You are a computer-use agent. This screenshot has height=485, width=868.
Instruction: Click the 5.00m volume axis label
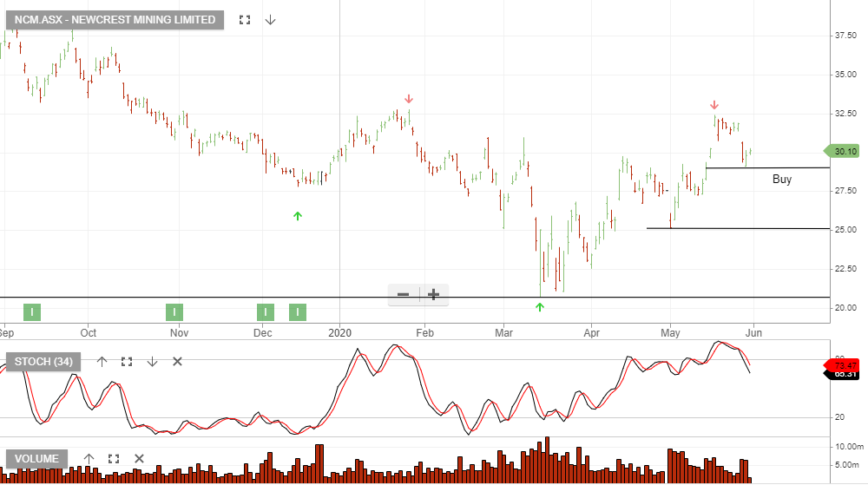(847, 465)
